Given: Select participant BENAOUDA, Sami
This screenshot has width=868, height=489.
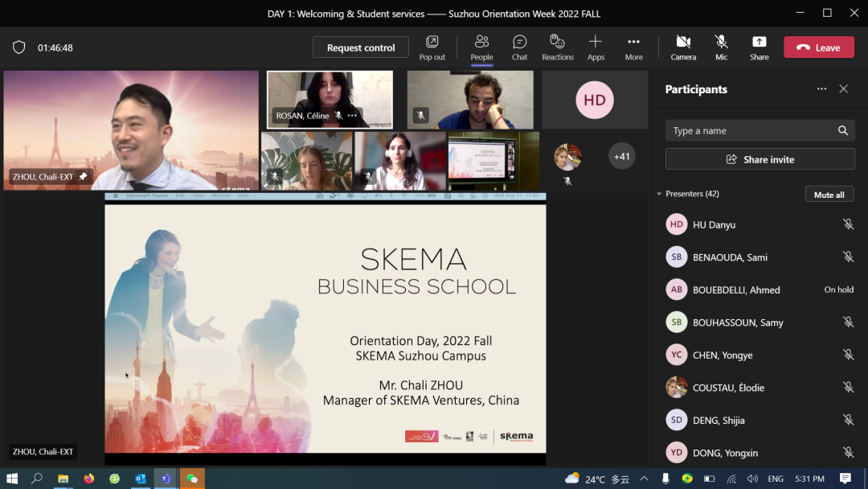Looking at the screenshot, I should click(x=760, y=257).
